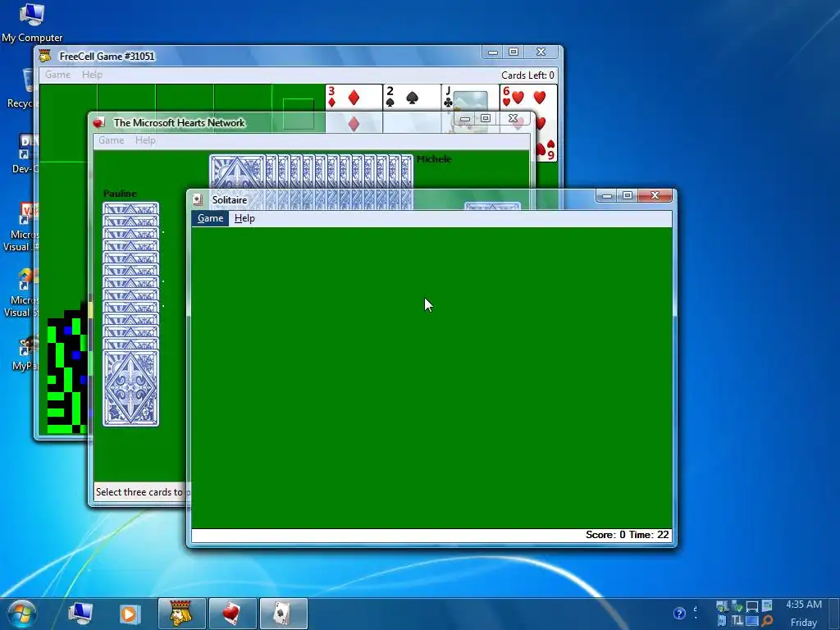The width and height of the screenshot is (840, 630).
Task: Select the Dev-C desktop shortcut
Action: pos(24,153)
